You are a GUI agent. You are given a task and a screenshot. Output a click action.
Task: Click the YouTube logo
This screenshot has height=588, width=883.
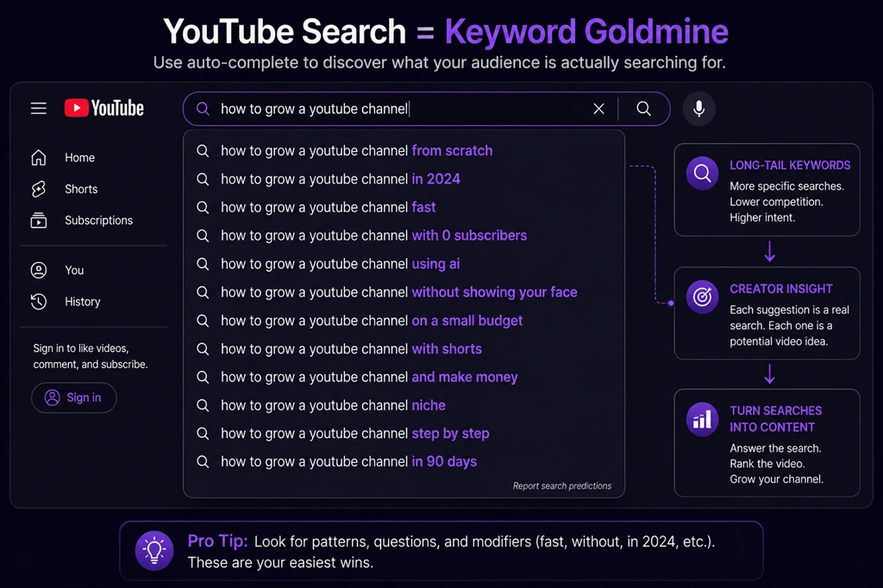pyautogui.click(x=104, y=108)
